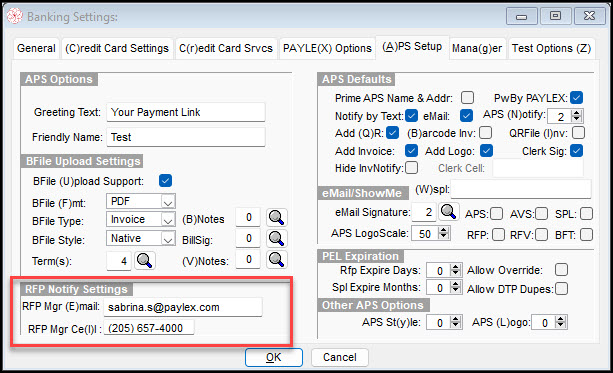
Task: Click the Cancel button
Action: pos(340,357)
